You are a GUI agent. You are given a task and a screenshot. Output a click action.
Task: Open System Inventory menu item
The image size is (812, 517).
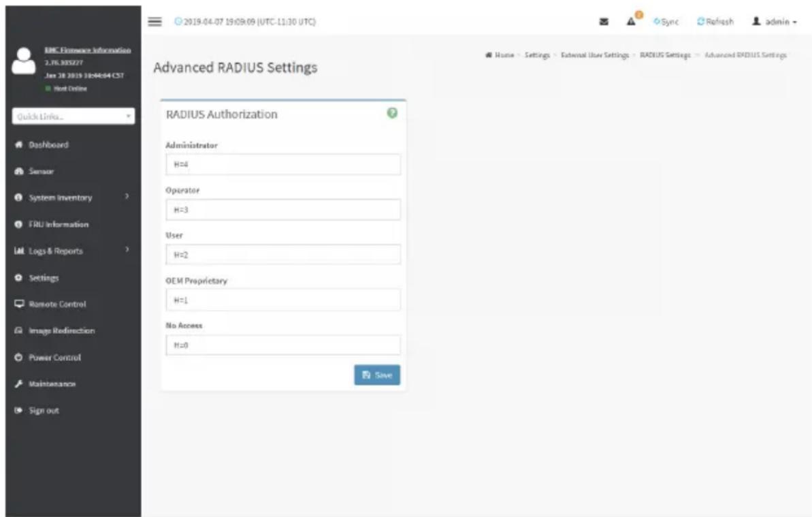[x=60, y=198]
